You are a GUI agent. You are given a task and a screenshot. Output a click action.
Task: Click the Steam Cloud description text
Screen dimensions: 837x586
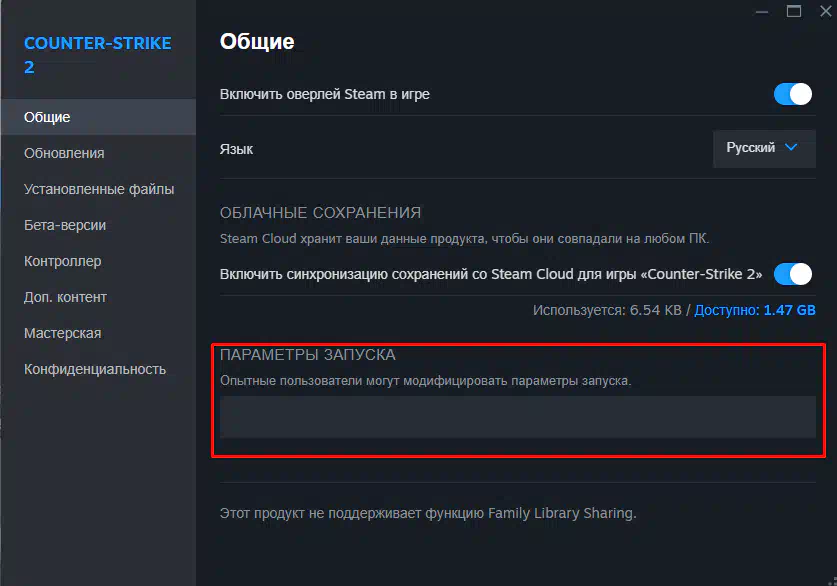[x=464, y=239]
